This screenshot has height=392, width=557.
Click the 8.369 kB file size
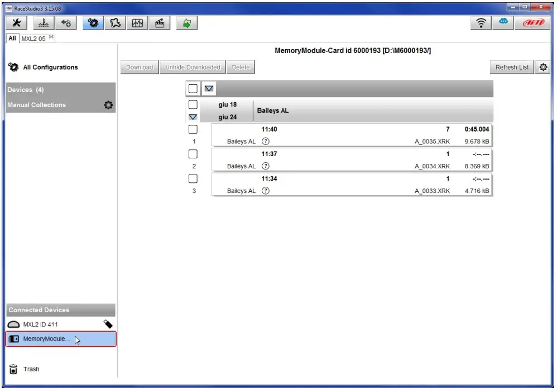pyautogui.click(x=477, y=166)
